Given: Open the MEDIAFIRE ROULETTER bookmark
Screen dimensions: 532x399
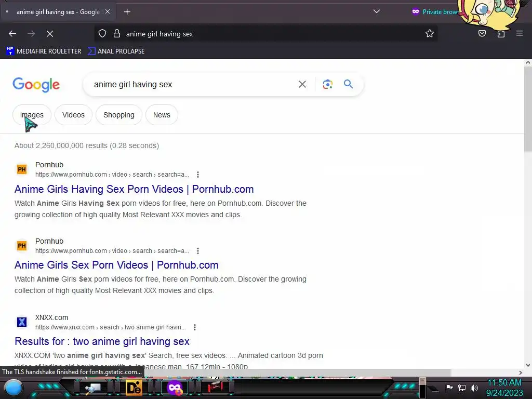Looking at the screenshot, I should (x=44, y=51).
